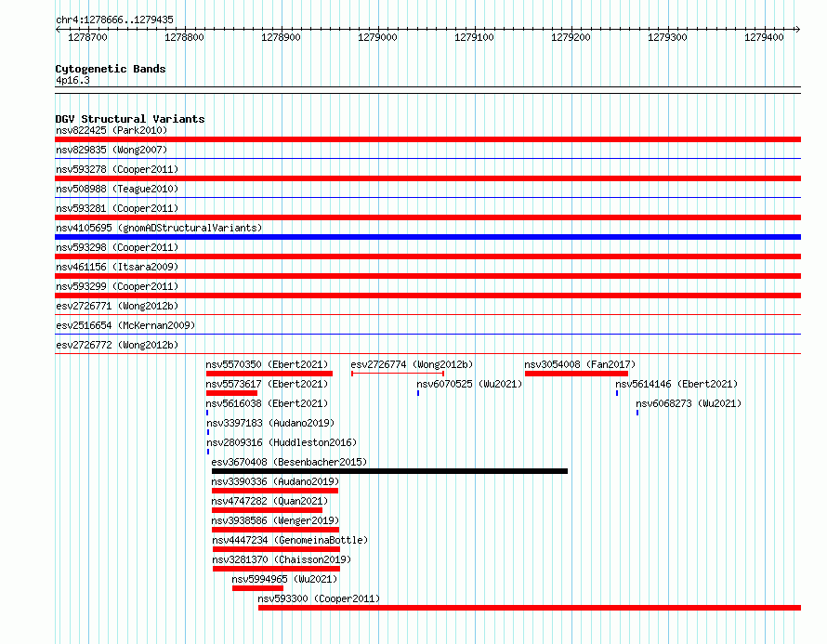The width and height of the screenshot is (827, 644).
Task: Click esv3670408 (Besenbacher2015) label
Action: click(289, 462)
